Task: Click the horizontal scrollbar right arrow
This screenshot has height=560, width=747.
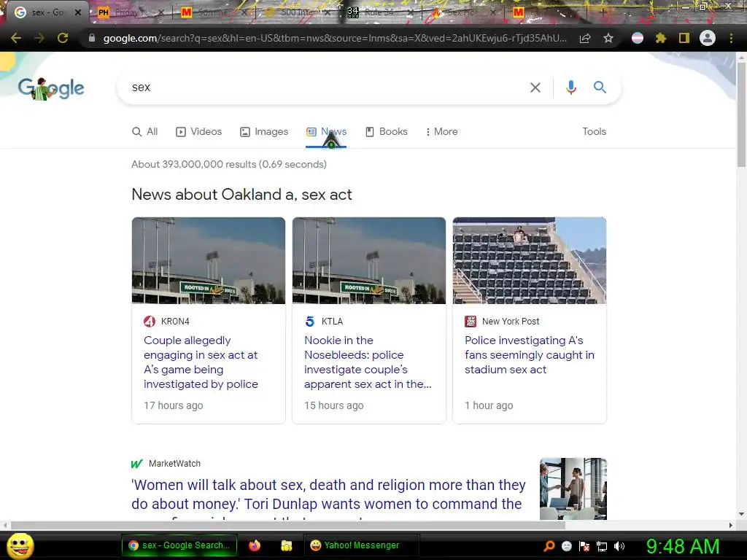Action: coord(731,525)
